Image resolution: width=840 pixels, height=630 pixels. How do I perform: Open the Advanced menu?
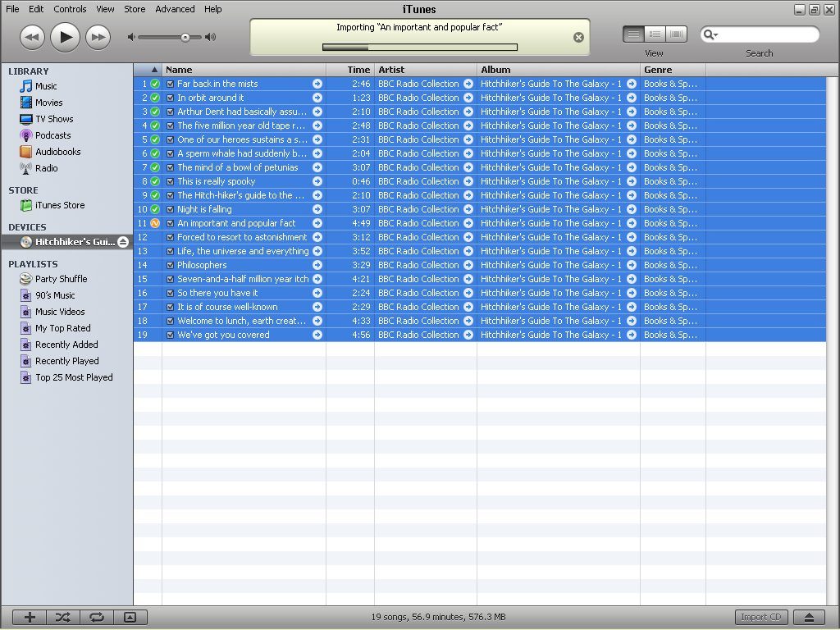coord(176,9)
